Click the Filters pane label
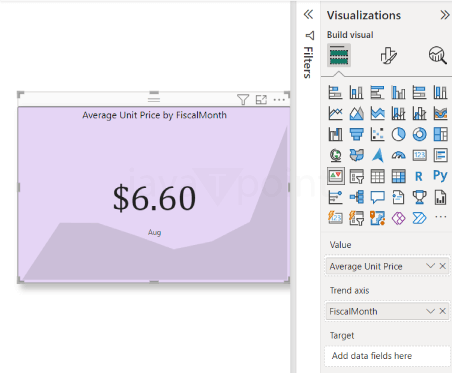Screen dimensions: 452x373 [x=309, y=63]
